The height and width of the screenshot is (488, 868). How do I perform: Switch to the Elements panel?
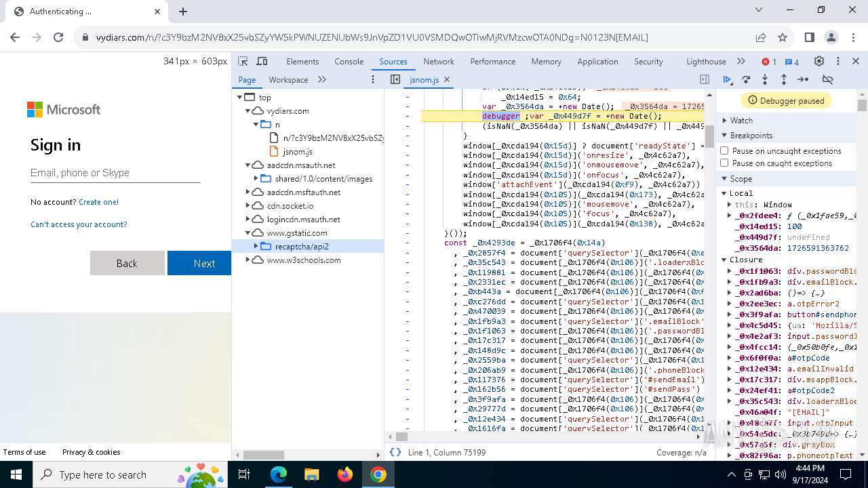[x=302, y=61]
